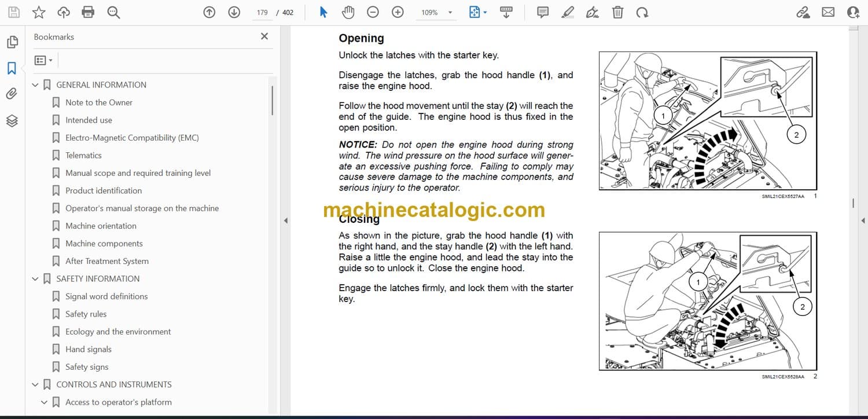Jump to Machine orientation bookmark
Viewport: 868px width, 419px height.
coord(101,226)
